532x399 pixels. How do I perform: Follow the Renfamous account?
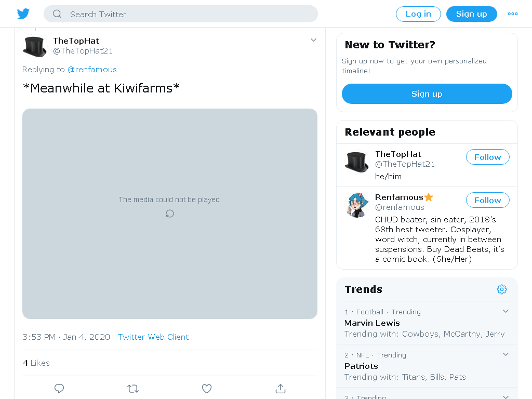[x=487, y=200]
